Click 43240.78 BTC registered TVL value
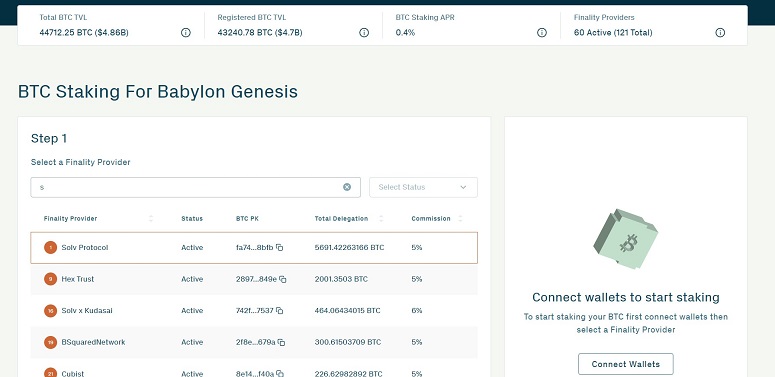 click(x=260, y=33)
